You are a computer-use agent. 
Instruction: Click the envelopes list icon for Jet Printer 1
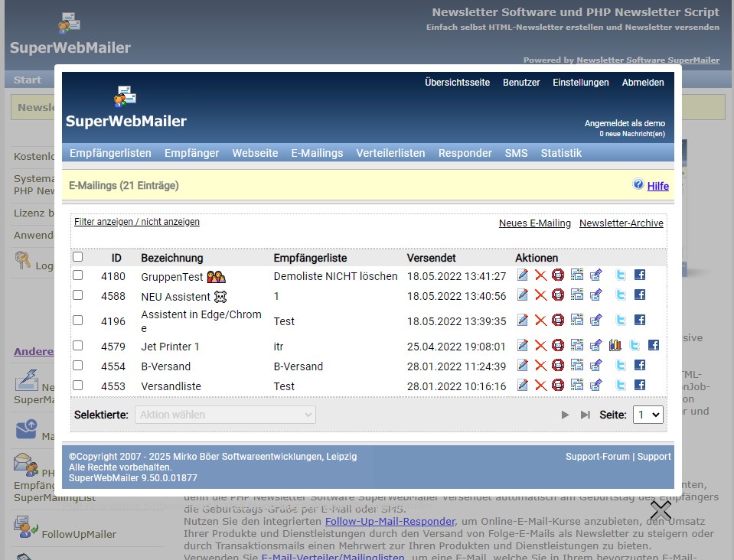point(577,345)
